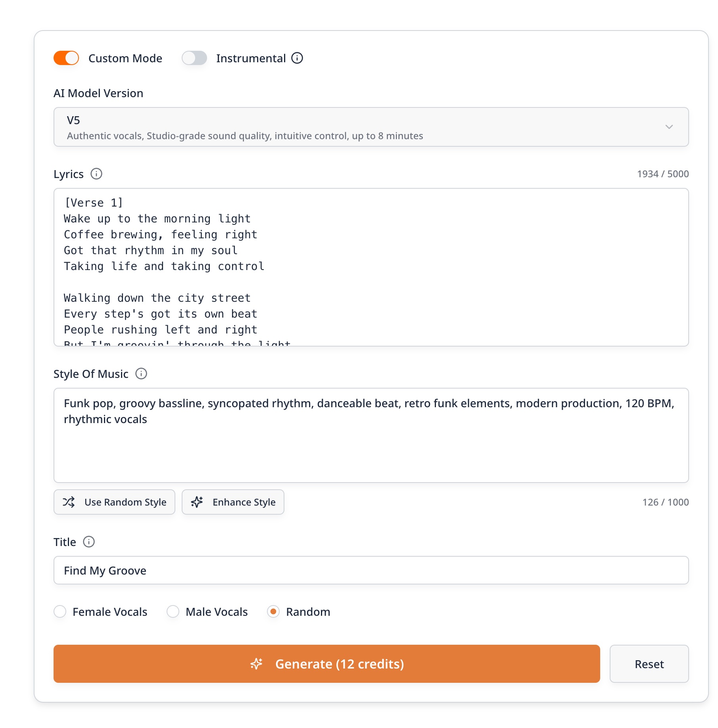Click the info icon next to Title
Screen dimensions: 718x728
[x=89, y=542]
